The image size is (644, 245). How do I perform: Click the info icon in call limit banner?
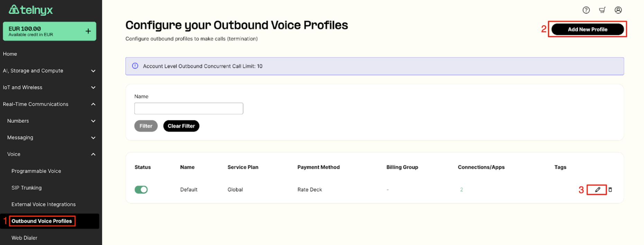(135, 66)
